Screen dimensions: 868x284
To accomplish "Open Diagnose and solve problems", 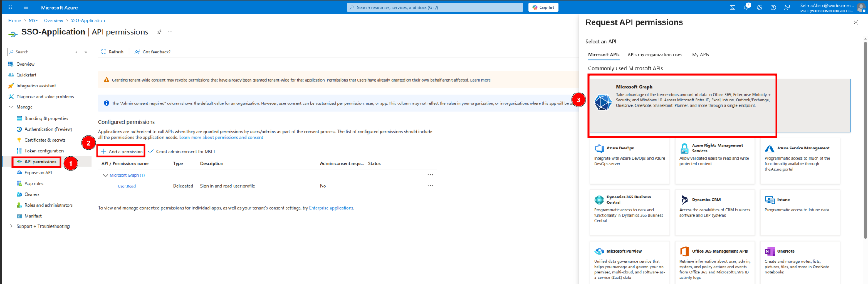I will (45, 97).
